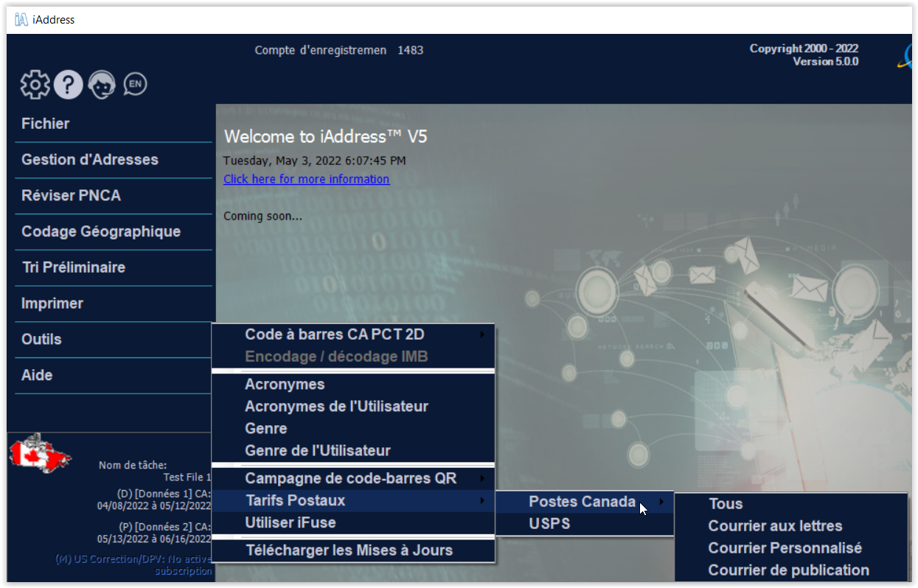Click the 'Nom de tâche:' label
The width and height of the screenshot is (918, 588).
[x=133, y=465]
